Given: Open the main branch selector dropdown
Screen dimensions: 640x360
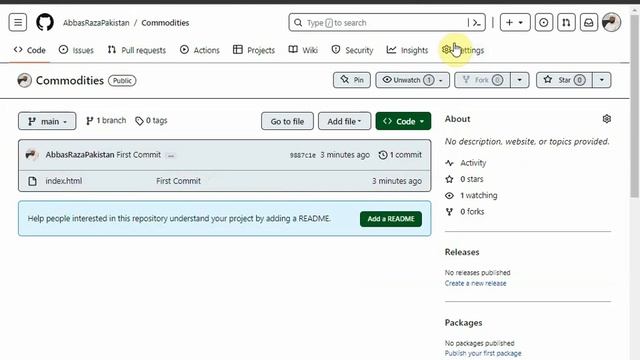Looking at the screenshot, I should (47, 121).
